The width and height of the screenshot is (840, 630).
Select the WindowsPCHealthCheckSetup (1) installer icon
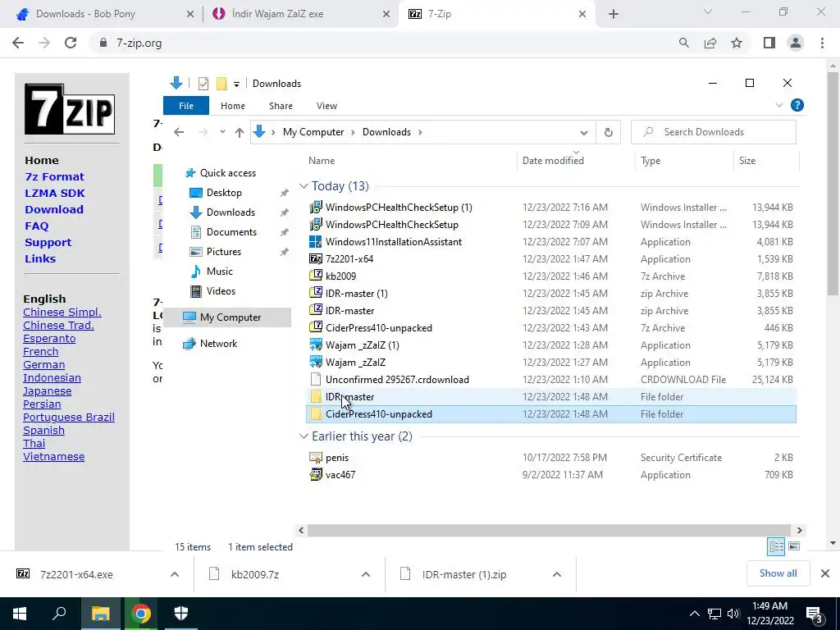(316, 207)
